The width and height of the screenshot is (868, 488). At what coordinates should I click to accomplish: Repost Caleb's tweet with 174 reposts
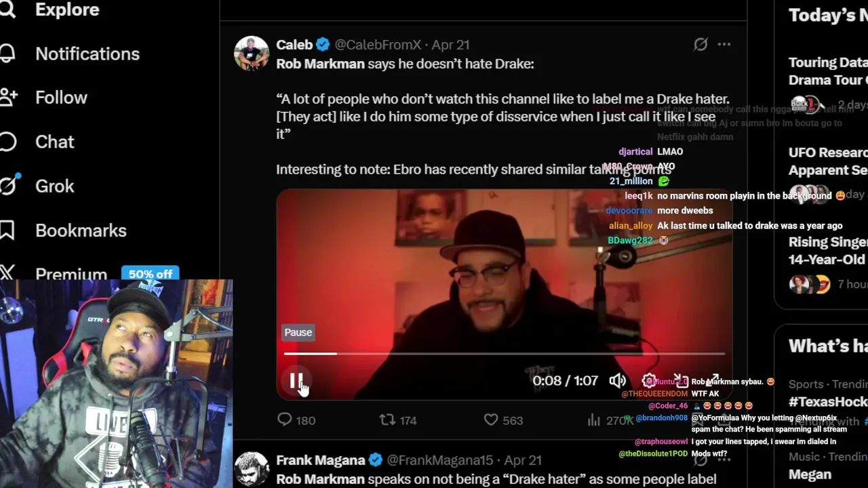click(387, 420)
